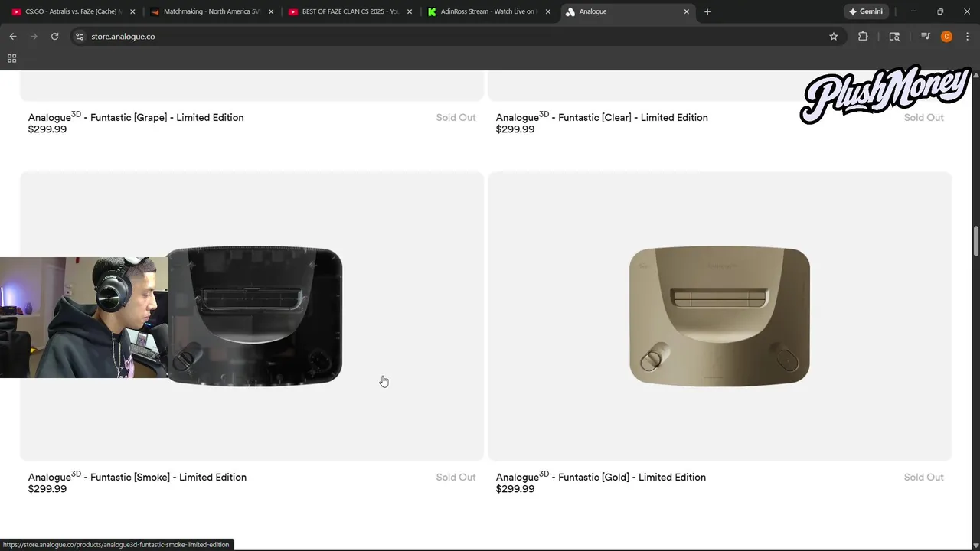Open the site information icon in address bar
The image size is (980, 551).
coord(79,36)
